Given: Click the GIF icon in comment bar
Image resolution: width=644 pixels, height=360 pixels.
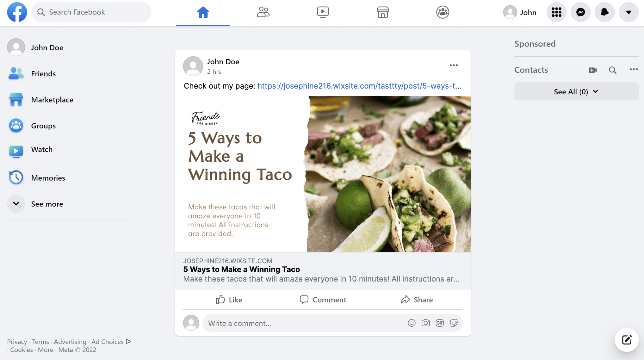Looking at the screenshot, I should pyautogui.click(x=440, y=323).
